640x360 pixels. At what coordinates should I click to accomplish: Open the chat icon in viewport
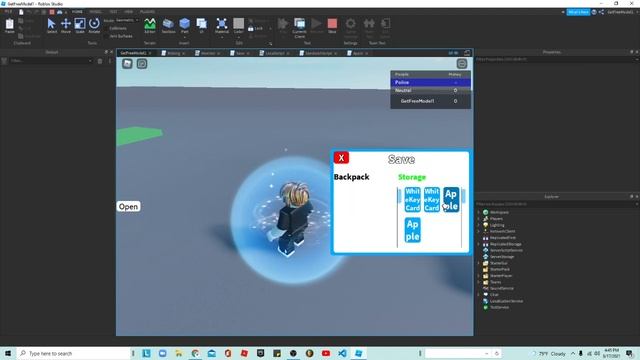click(x=142, y=64)
